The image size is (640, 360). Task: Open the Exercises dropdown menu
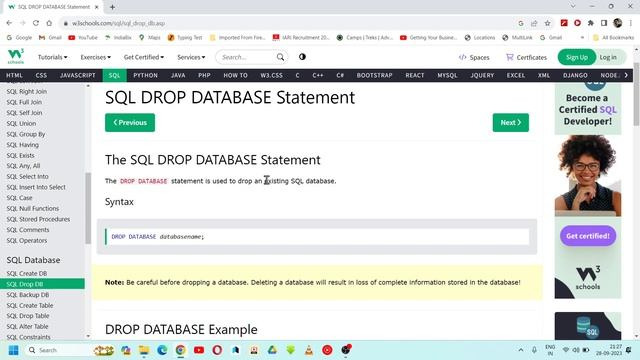pos(96,57)
